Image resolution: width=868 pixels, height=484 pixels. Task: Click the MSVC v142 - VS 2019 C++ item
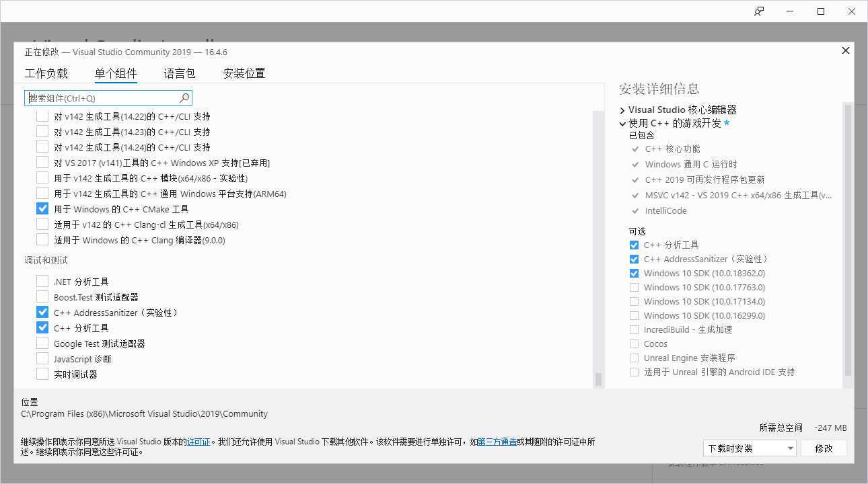(x=738, y=195)
